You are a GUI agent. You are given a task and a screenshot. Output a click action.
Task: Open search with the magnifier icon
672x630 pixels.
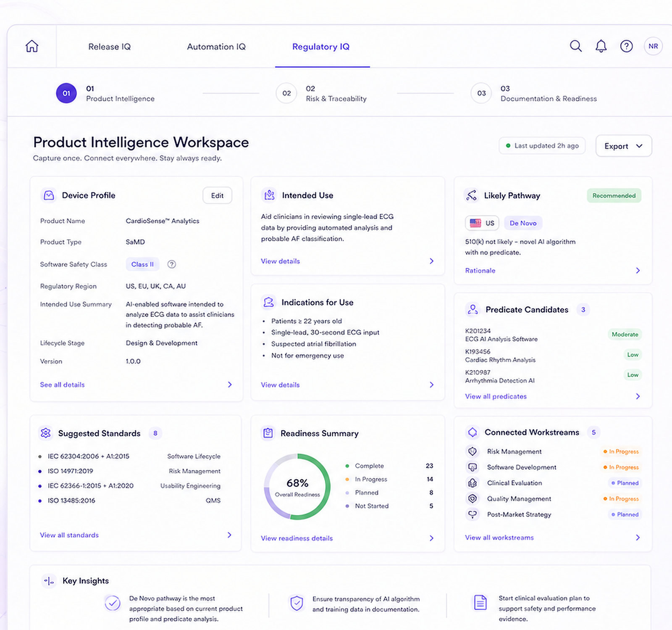point(576,46)
